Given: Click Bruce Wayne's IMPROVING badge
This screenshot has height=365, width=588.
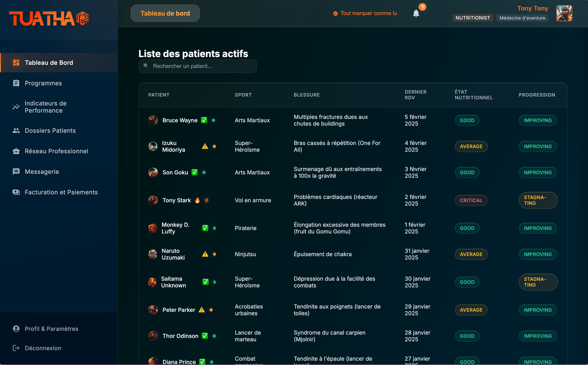Looking at the screenshot, I should click(x=538, y=120).
